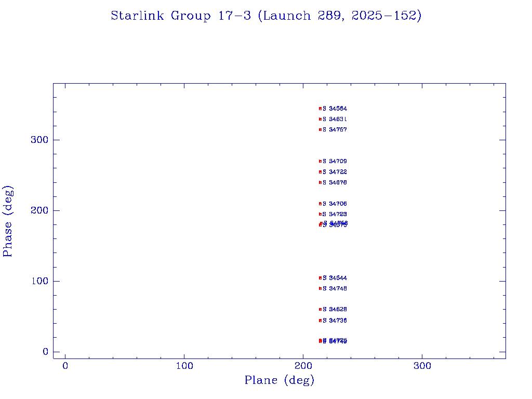Pick the red marker next to S 34709
532x399 pixels.
321,161
